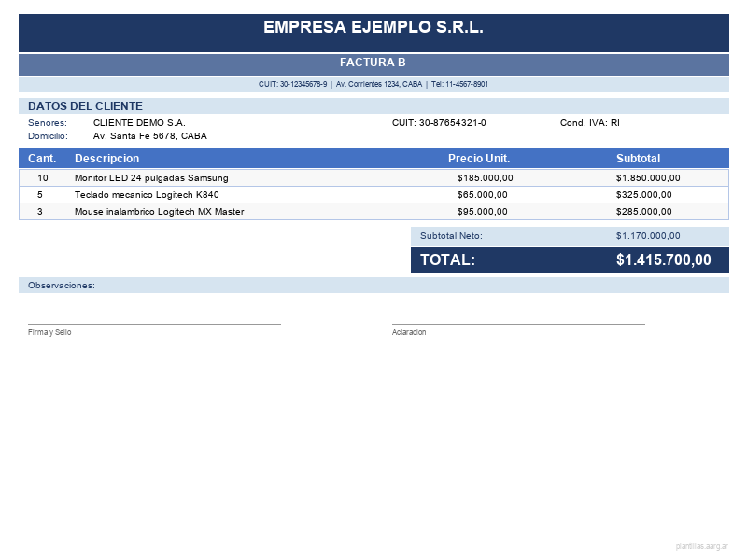Viewport: 747px width, 560px height.
Task: Click subtotal $1.850.000,00
Action: (648, 178)
